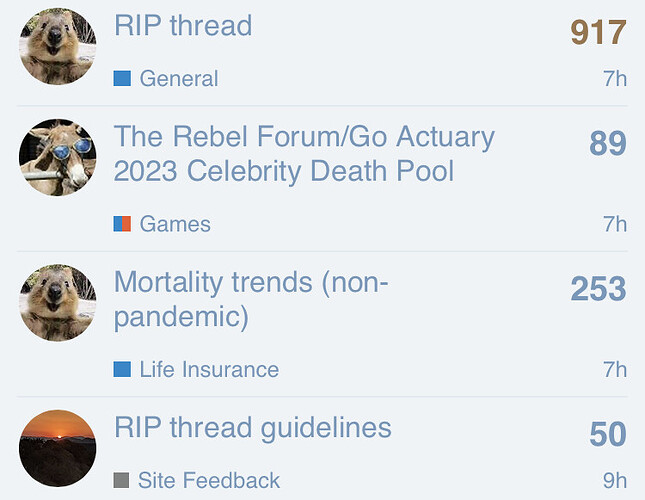This screenshot has width=645, height=500.
Task: Click the blue square beside Life Insurance
Action: coord(122,370)
